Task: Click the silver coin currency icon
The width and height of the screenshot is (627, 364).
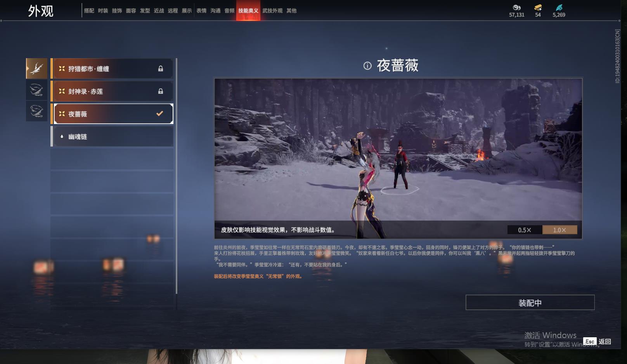Action: pos(516,7)
